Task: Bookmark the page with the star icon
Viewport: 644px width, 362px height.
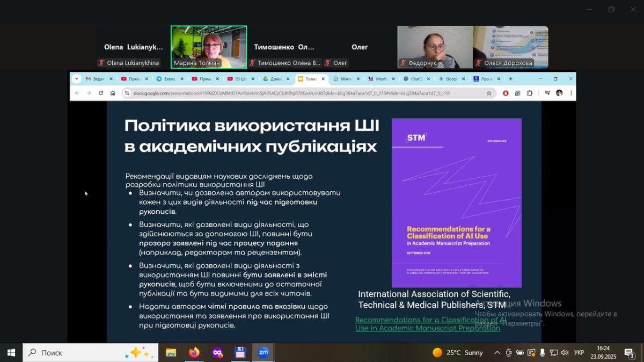Action: tap(489, 93)
